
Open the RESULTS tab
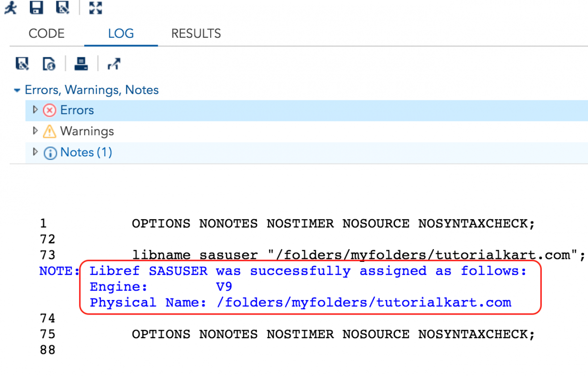pos(196,33)
